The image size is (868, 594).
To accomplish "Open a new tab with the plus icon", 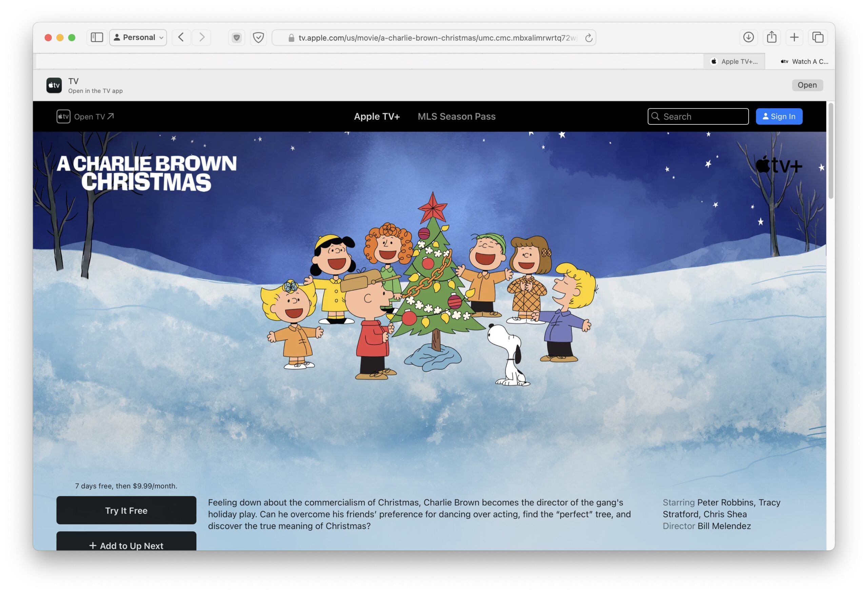I will pyautogui.click(x=794, y=37).
